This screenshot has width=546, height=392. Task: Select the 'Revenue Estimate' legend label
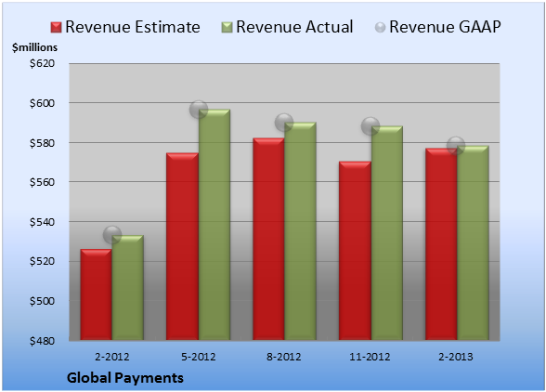coord(133,27)
